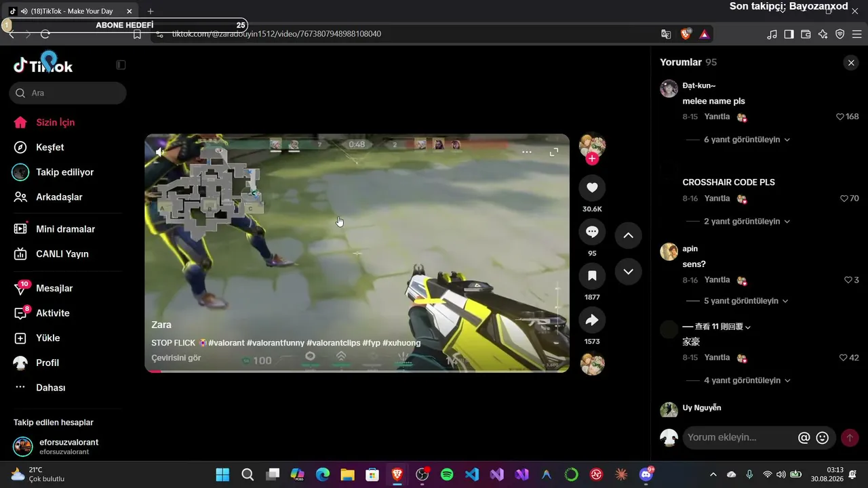
Task: Open Discord from the taskbar
Action: pyautogui.click(x=646, y=474)
